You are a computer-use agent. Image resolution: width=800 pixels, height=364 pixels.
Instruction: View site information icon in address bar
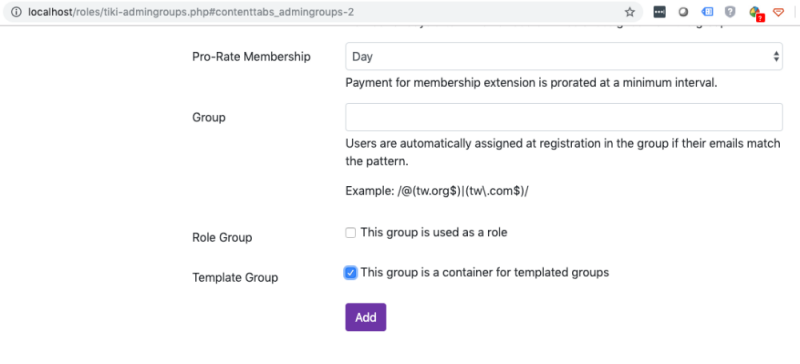[x=16, y=12]
